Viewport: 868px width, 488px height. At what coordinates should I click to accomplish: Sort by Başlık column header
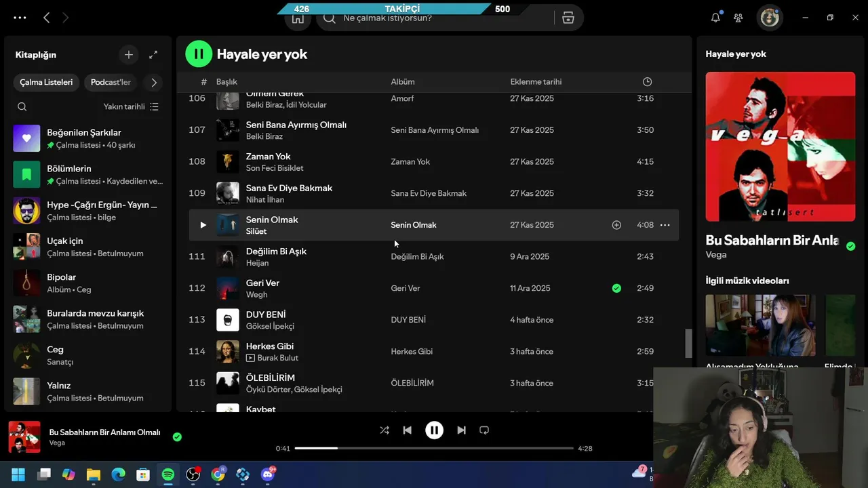pyautogui.click(x=226, y=82)
